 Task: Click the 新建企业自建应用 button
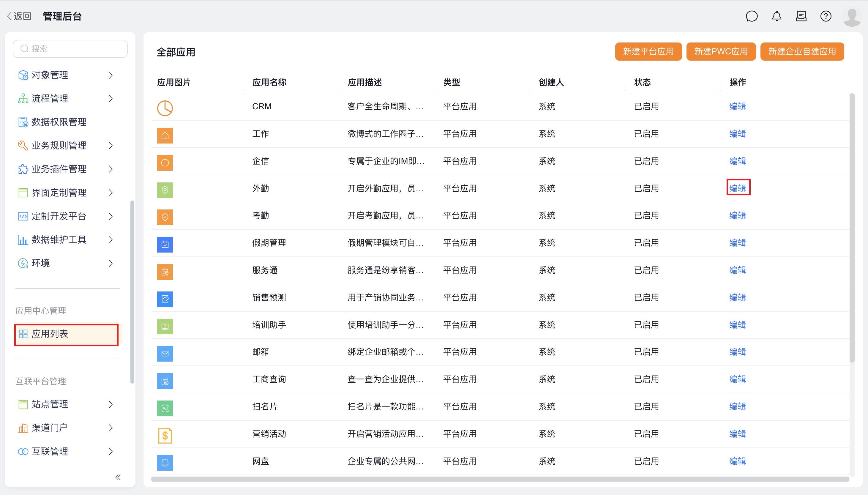[x=802, y=51]
